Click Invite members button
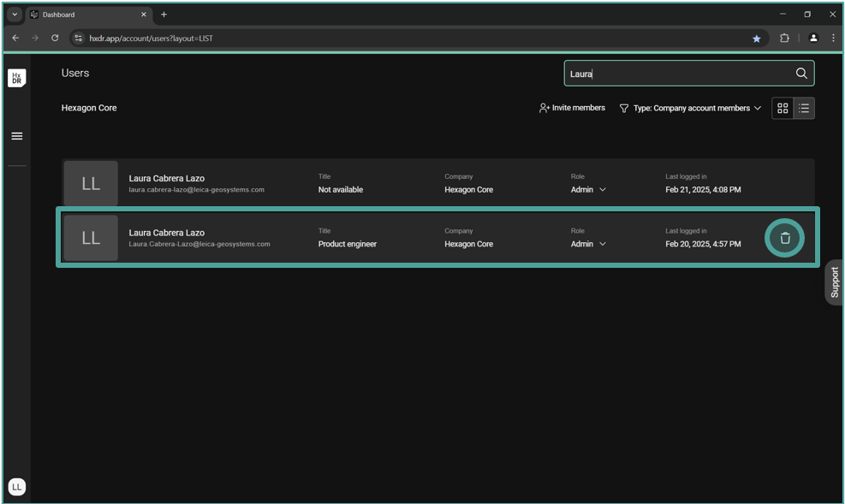Viewport: 845px width, 504px height. click(x=572, y=109)
